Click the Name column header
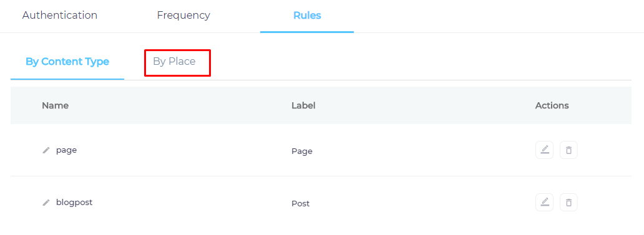 pos(55,105)
